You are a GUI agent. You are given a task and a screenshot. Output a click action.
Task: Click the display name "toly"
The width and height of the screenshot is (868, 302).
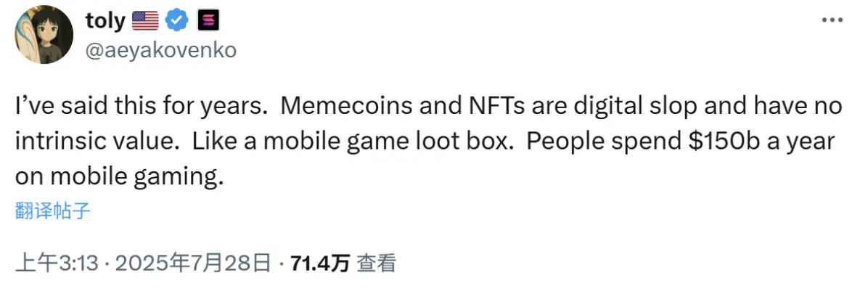[105, 22]
